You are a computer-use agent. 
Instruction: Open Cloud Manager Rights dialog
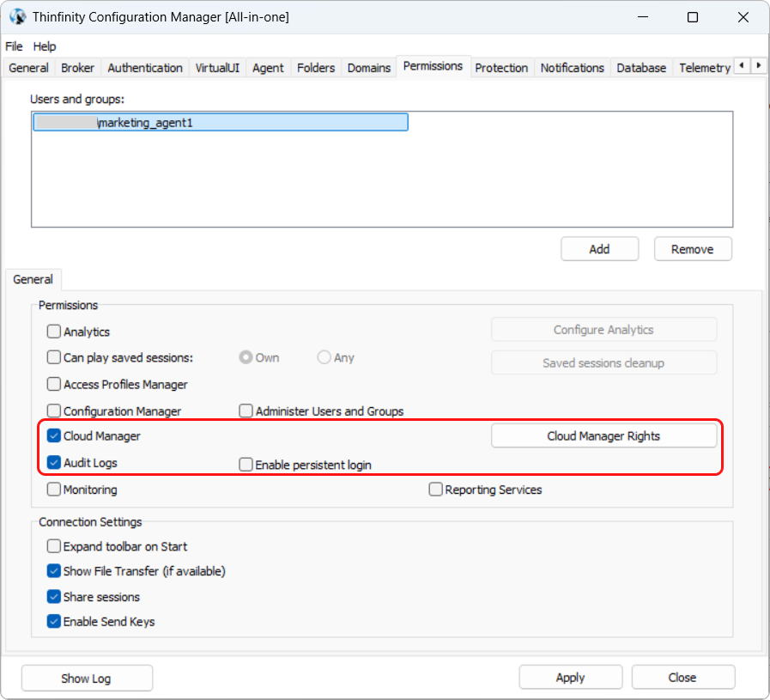[603, 436]
